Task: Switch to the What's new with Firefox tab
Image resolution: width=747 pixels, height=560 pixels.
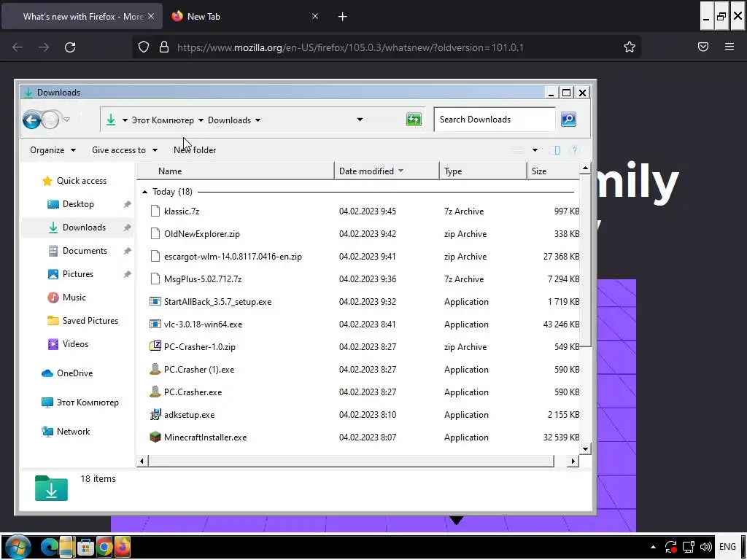Action: 82,16
